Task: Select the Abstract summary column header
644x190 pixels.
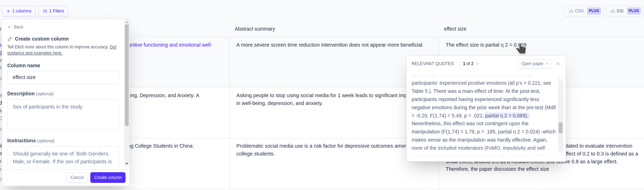Action: pos(255,29)
